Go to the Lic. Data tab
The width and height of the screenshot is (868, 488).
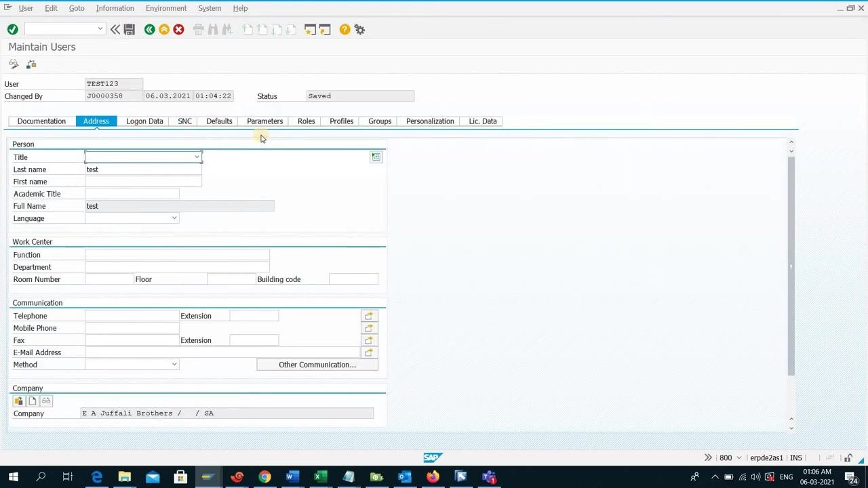[x=483, y=121]
